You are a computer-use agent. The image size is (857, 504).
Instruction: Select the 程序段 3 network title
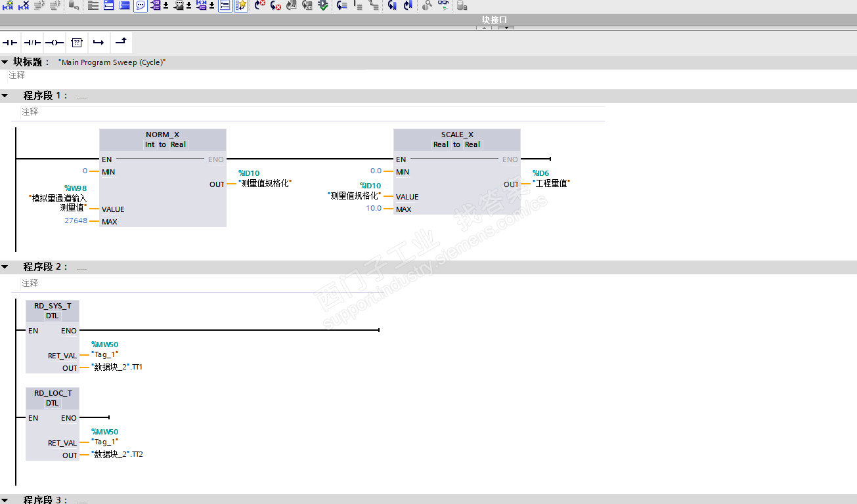46,500
